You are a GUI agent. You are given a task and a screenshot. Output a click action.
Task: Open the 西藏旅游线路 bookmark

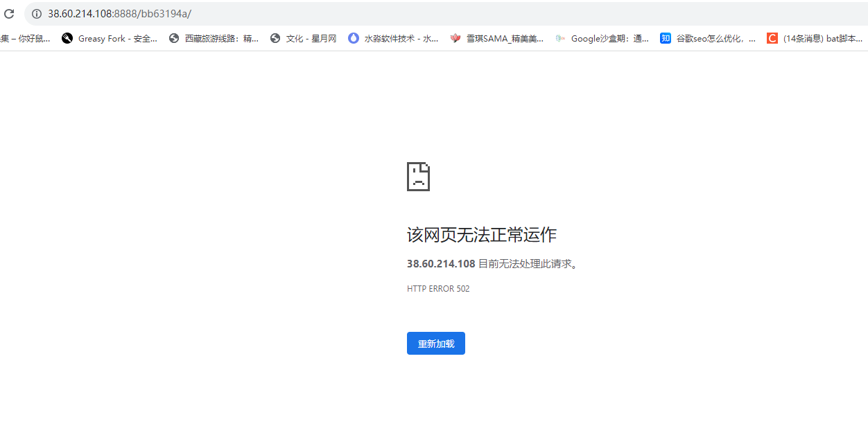tap(214, 39)
